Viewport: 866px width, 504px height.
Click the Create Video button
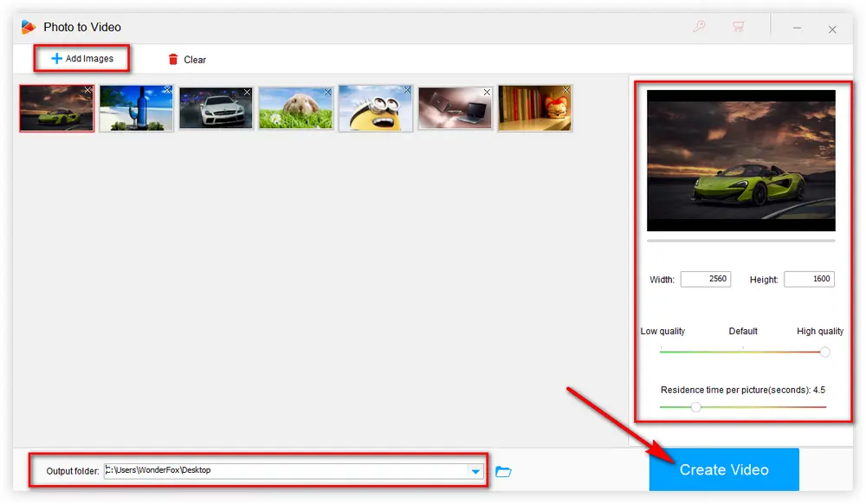coord(724,469)
